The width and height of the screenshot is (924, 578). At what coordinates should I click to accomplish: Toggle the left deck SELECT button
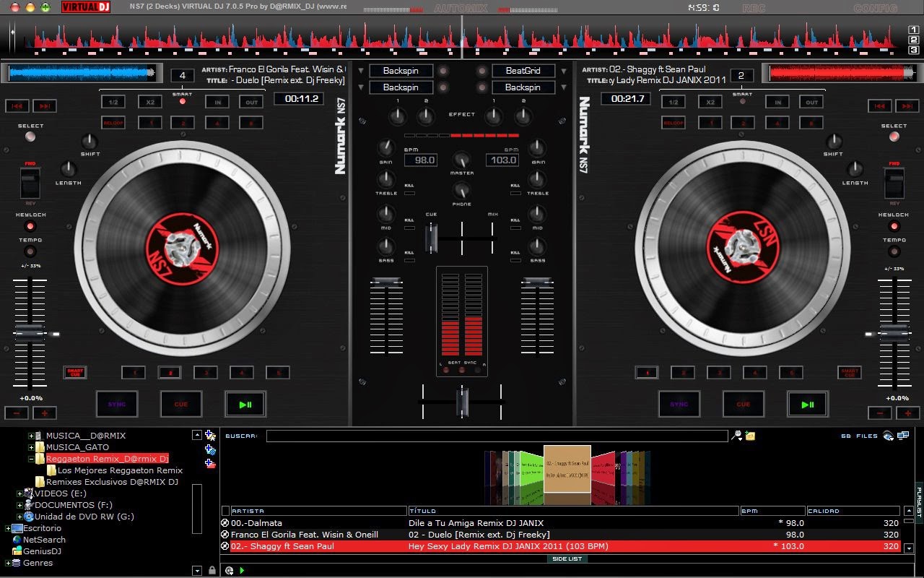[30, 137]
